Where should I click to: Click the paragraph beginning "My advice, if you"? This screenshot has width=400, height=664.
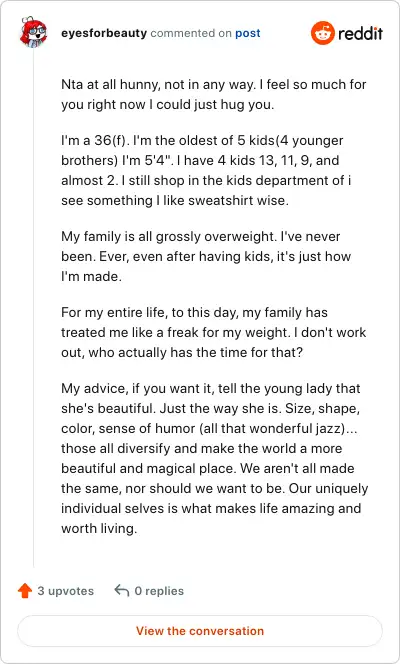click(215, 459)
